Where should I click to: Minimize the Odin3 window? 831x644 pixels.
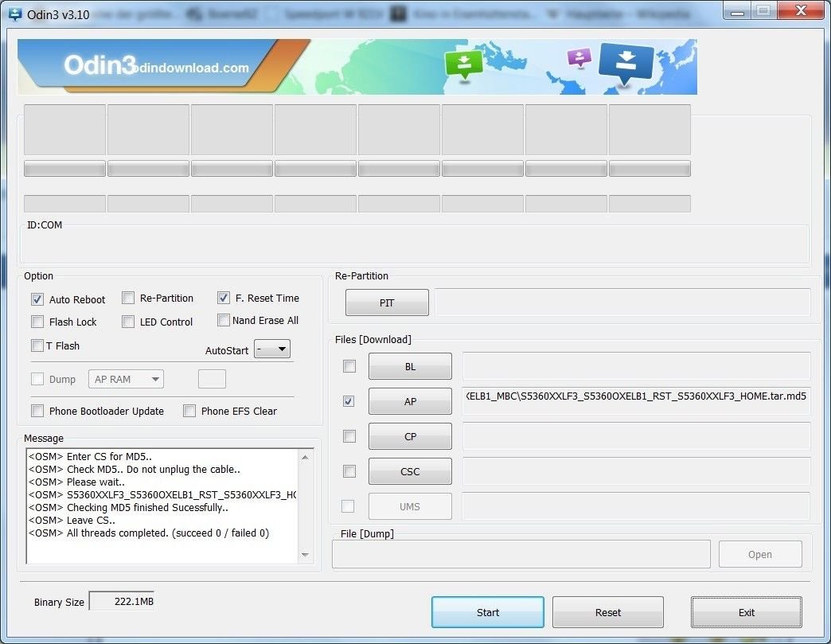(x=736, y=10)
